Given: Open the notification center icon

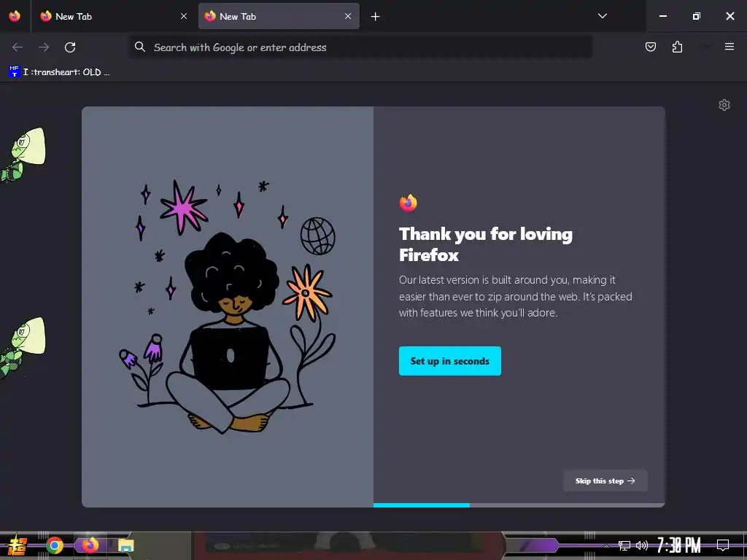Looking at the screenshot, I should tap(723, 545).
